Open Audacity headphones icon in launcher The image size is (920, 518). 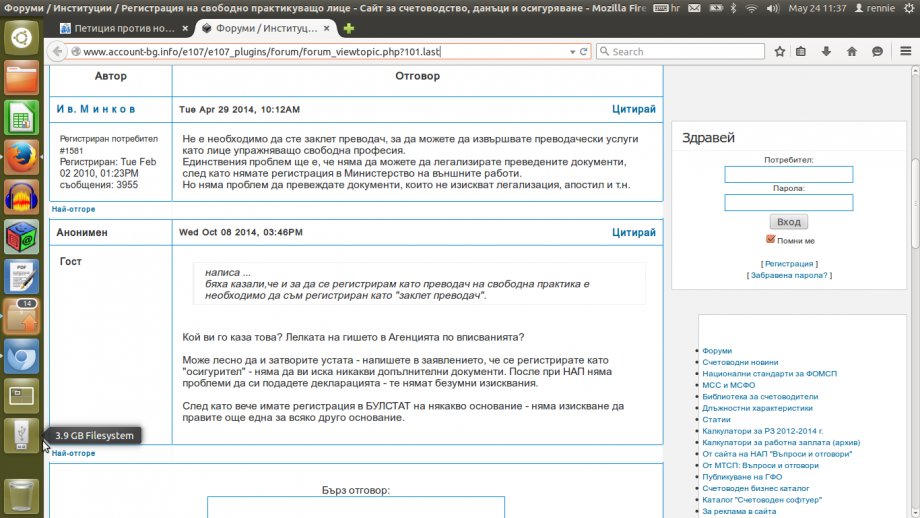click(22, 197)
